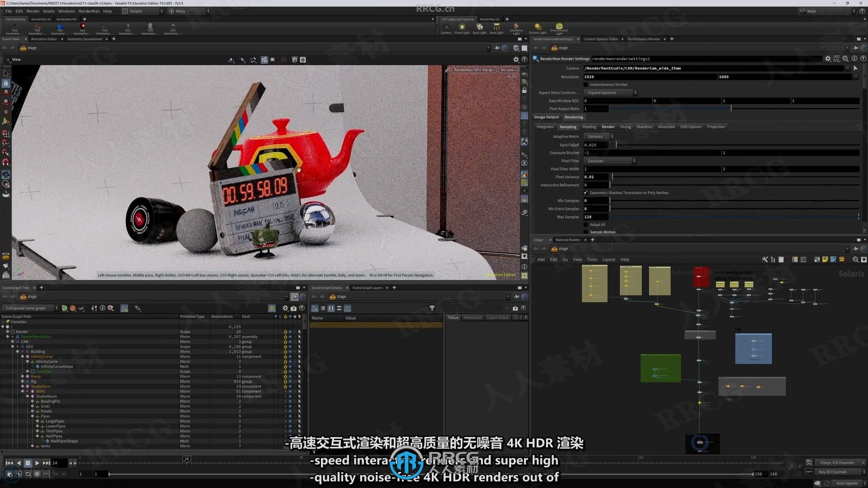The image size is (868, 488).
Task: Jump to the first frame of the timeline
Action: pos(9,463)
